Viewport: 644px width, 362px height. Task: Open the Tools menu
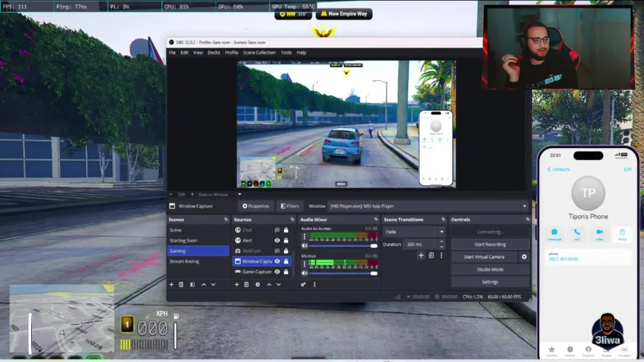click(x=286, y=52)
